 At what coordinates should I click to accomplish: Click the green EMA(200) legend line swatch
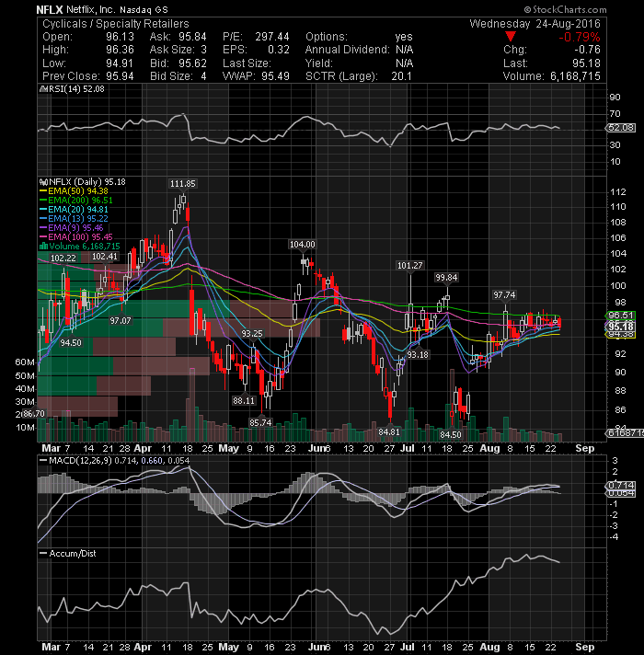click(42, 201)
